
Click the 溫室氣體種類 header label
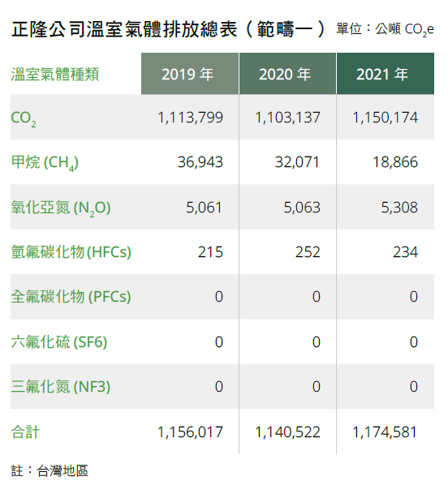[x=55, y=75]
